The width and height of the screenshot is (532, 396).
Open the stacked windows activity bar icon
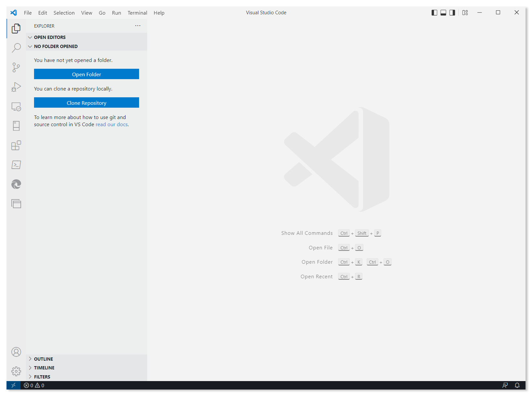pyautogui.click(x=16, y=204)
